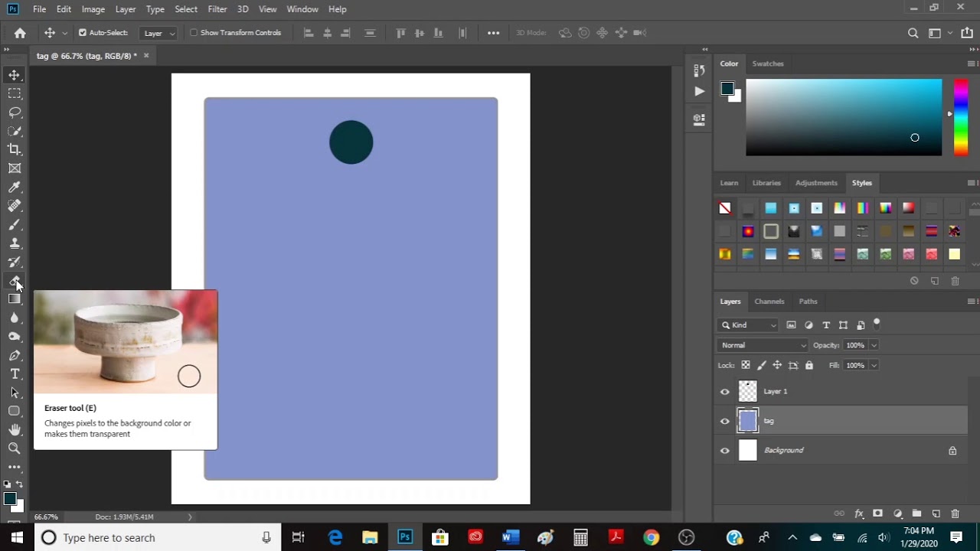Select the Hand tool

point(15,430)
